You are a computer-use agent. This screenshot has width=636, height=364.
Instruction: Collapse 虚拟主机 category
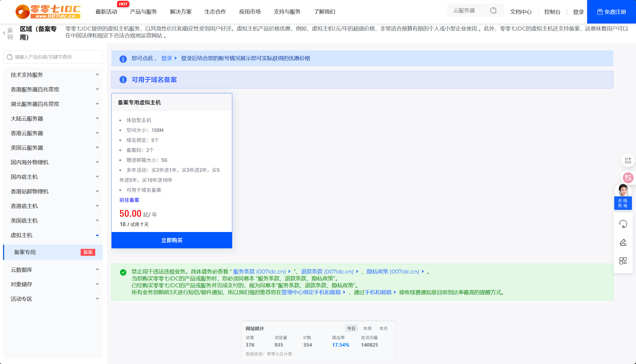(x=53, y=235)
